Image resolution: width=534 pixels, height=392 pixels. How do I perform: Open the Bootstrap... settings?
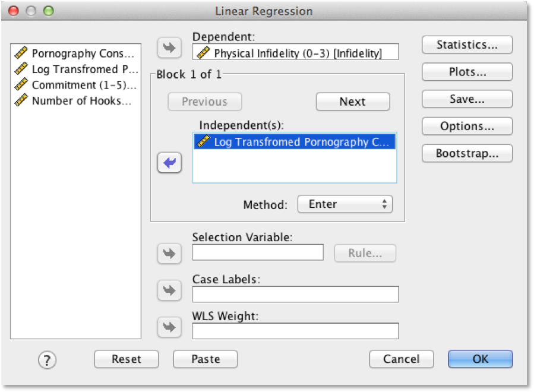coord(467,153)
